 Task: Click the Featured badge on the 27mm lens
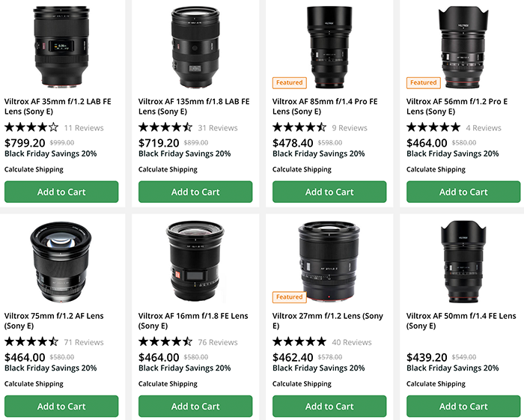[289, 297]
